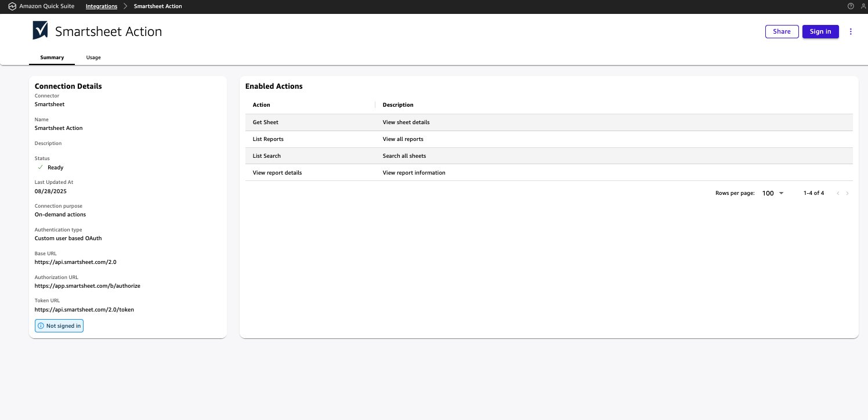Screen dimensions: 868x420
Task: Select the Summary tab
Action: pos(52,57)
